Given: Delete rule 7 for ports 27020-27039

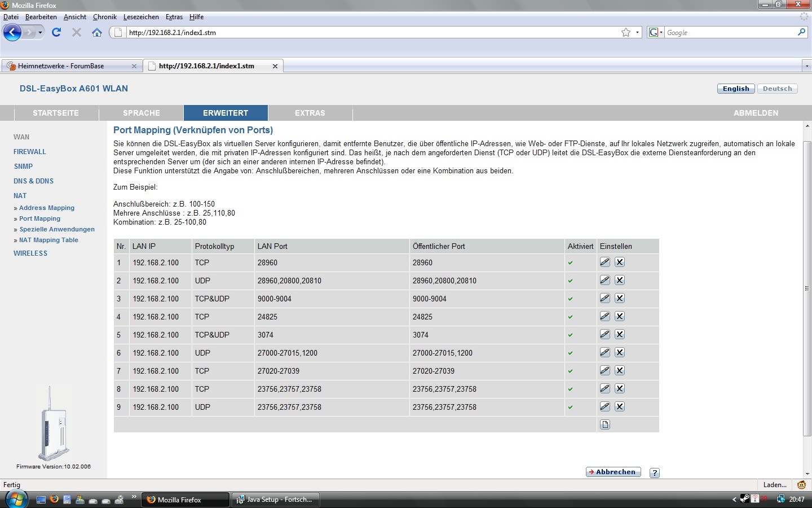Looking at the screenshot, I should point(620,370).
